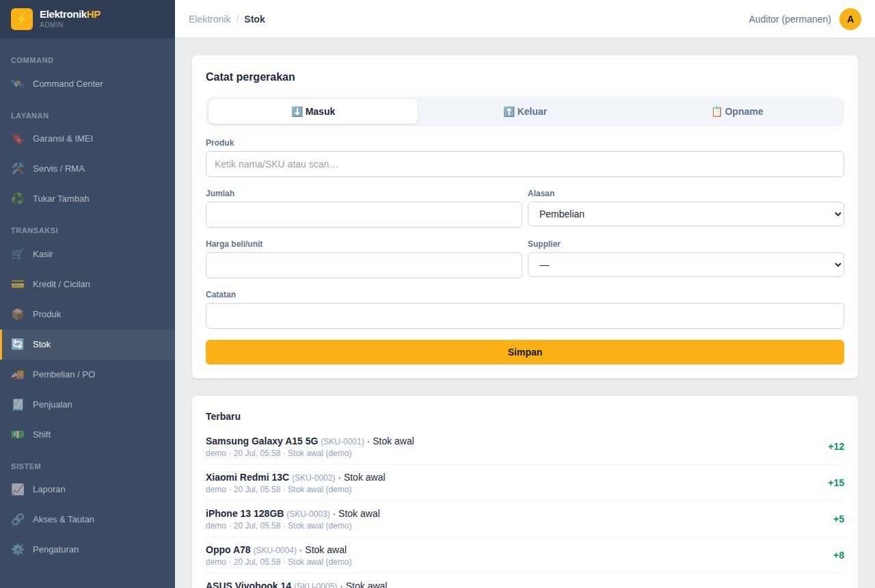Click the Stok refresh-arrows icon
The width and height of the screenshot is (875, 588).
coord(18,345)
